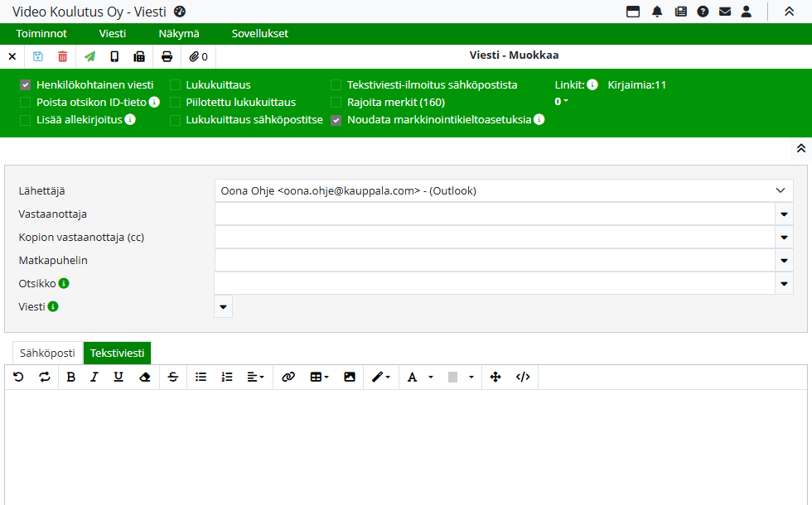Toggle source code view in editor
The width and height of the screenshot is (812, 505).
(523, 377)
